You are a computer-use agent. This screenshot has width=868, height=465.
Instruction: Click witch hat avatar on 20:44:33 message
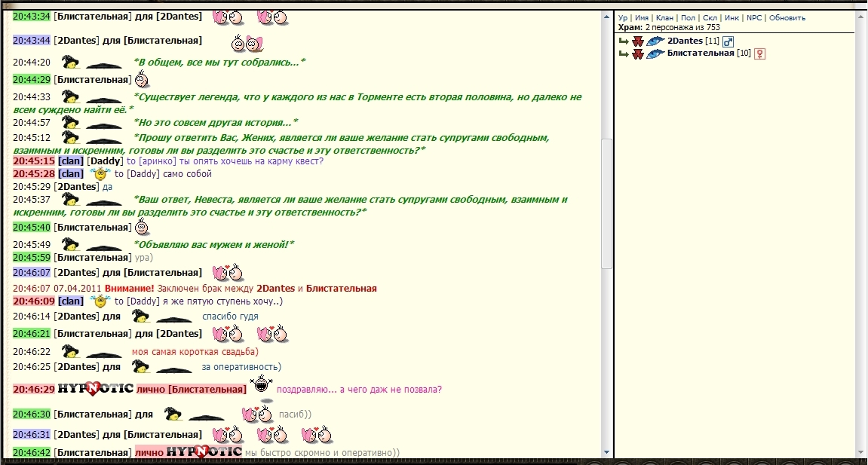click(x=69, y=96)
